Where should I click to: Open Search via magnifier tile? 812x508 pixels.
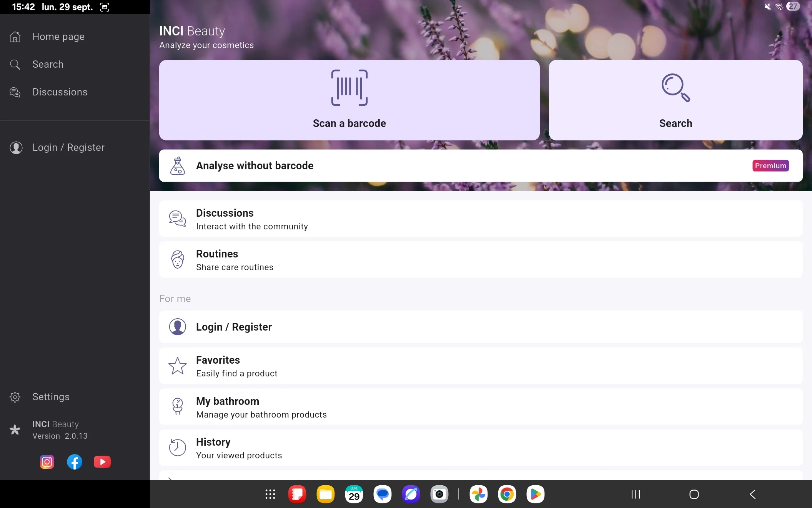(x=676, y=100)
